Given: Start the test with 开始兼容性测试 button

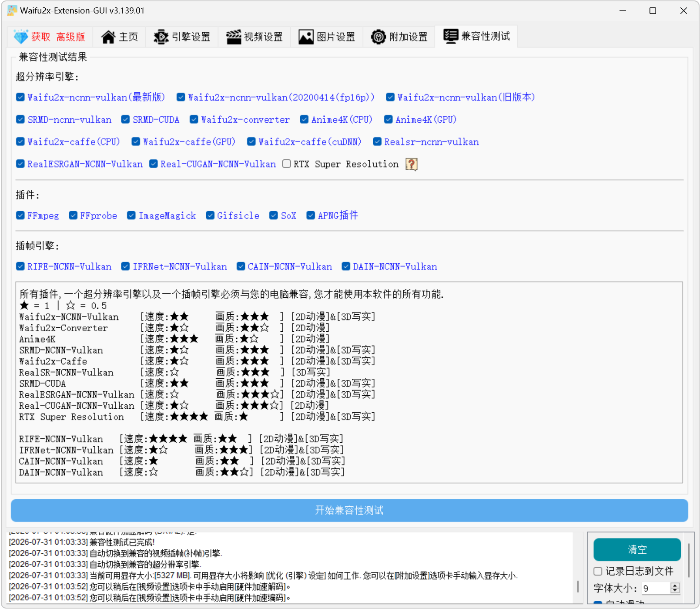Looking at the screenshot, I should click(349, 510).
